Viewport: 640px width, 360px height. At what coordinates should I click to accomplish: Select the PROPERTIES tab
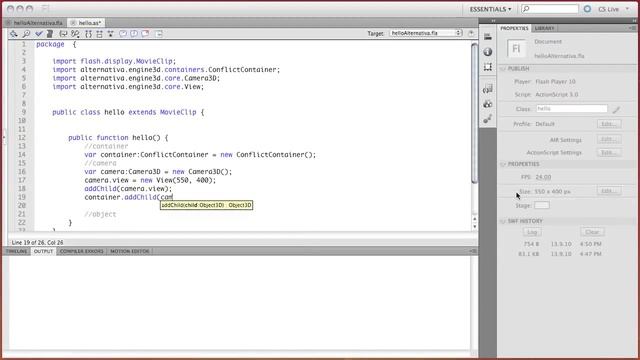coord(514,28)
